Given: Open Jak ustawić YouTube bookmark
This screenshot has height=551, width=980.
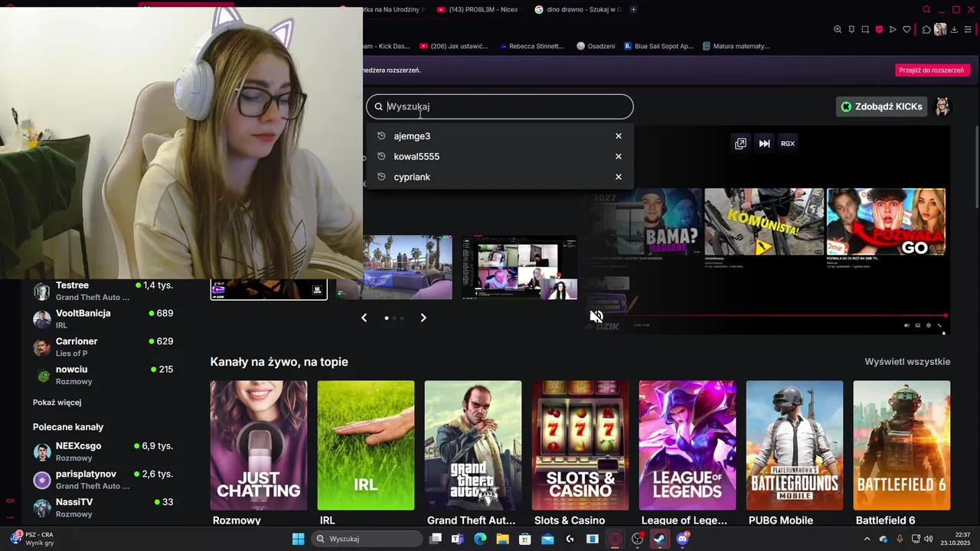Looking at the screenshot, I should [453, 46].
